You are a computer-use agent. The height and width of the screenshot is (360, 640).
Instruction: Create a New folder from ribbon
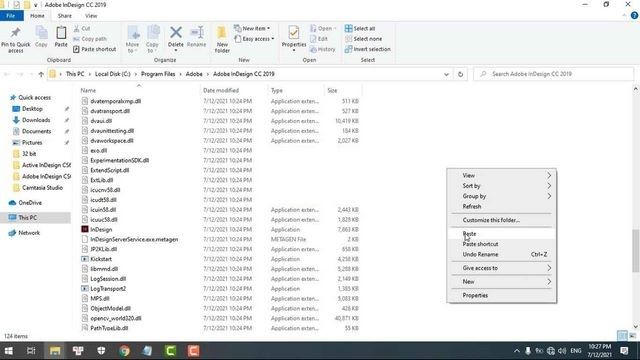(x=222, y=39)
